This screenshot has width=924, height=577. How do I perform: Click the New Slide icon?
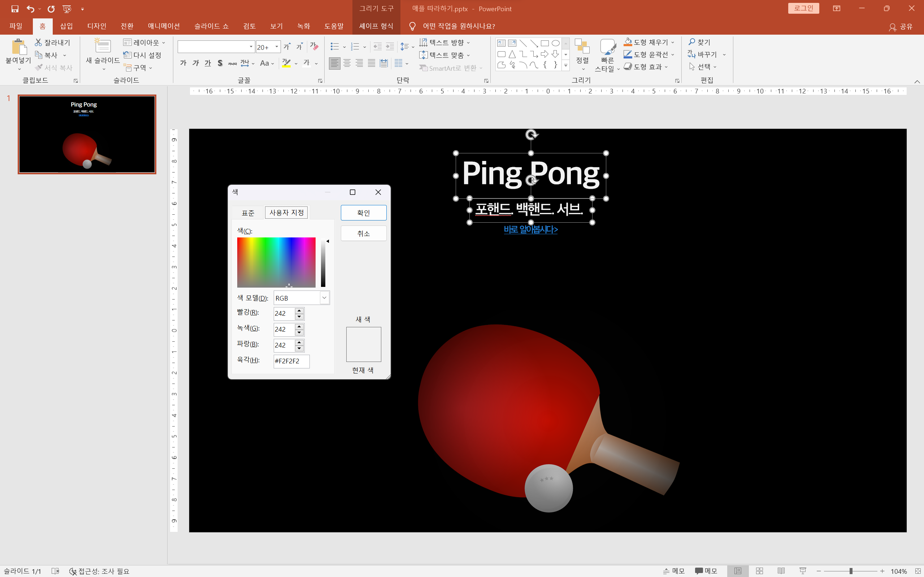click(x=103, y=47)
